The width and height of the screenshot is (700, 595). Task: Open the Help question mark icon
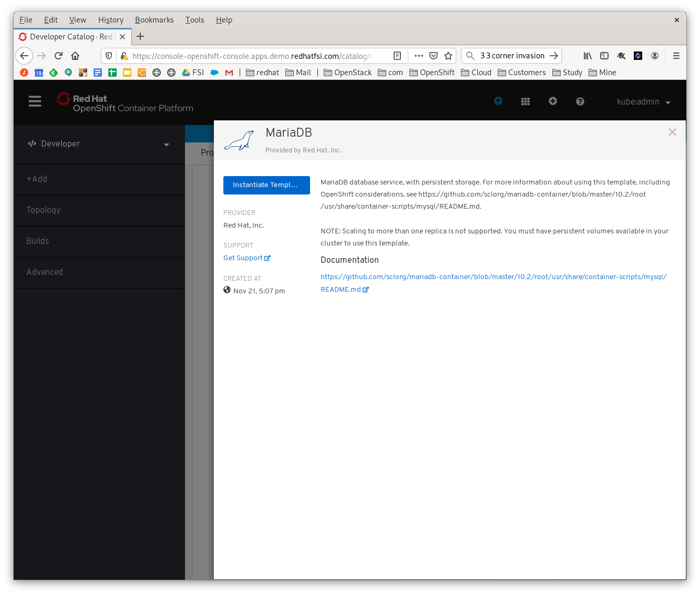pos(580,101)
